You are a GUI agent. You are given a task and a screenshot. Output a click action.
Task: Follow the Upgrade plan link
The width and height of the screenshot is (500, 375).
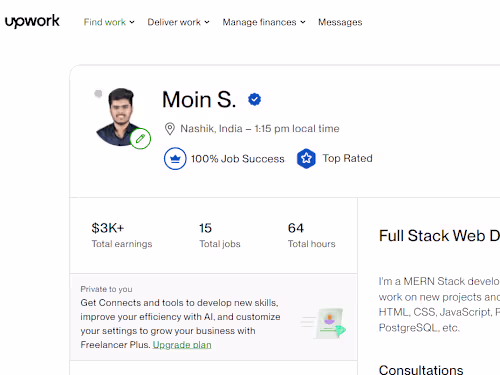click(x=182, y=345)
